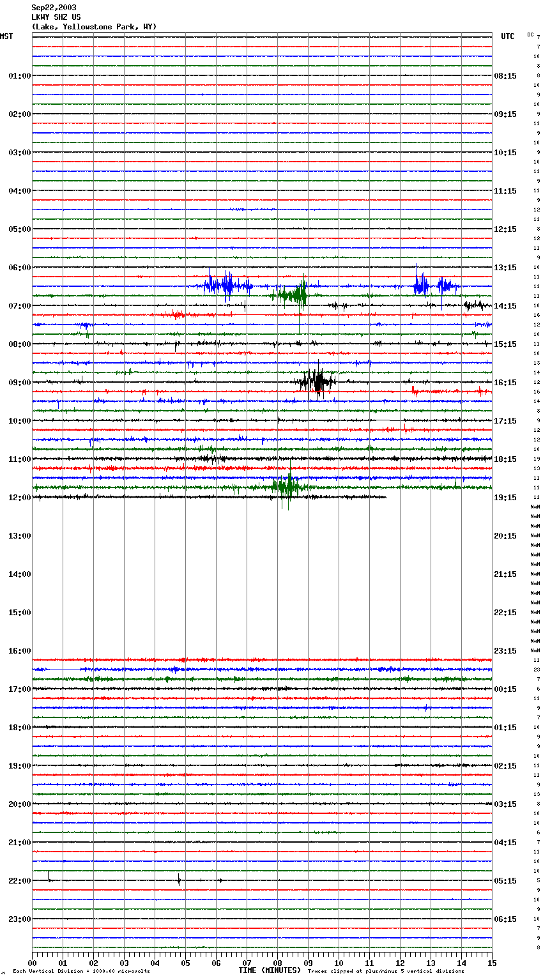Click the 18:00 MST time label

click(19, 728)
